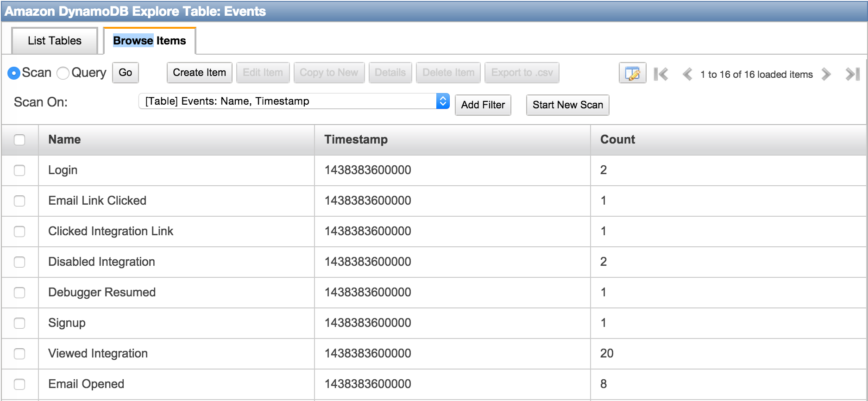Check the Login row checkbox
Image resolution: width=868 pixels, height=401 pixels.
(x=19, y=170)
